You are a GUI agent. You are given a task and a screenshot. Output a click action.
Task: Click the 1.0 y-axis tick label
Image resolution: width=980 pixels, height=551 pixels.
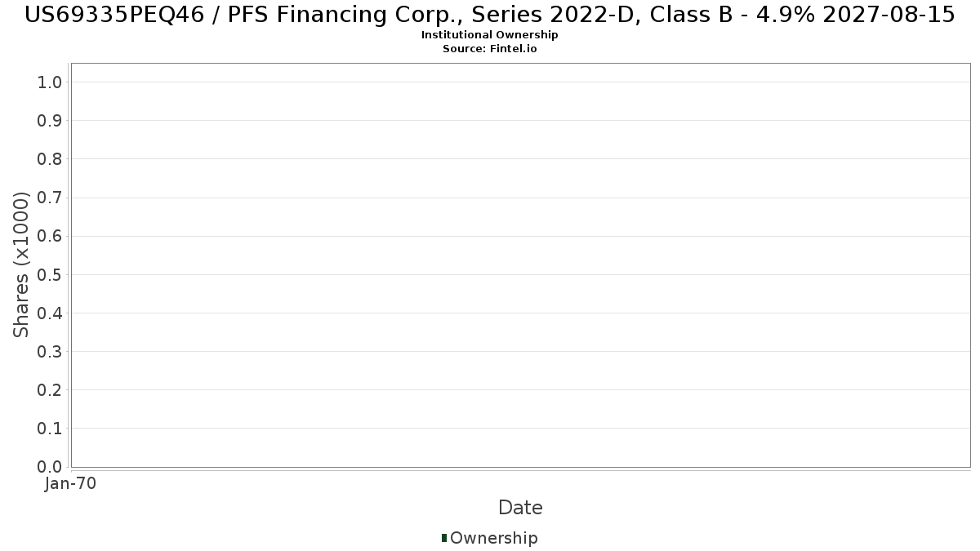(x=50, y=82)
